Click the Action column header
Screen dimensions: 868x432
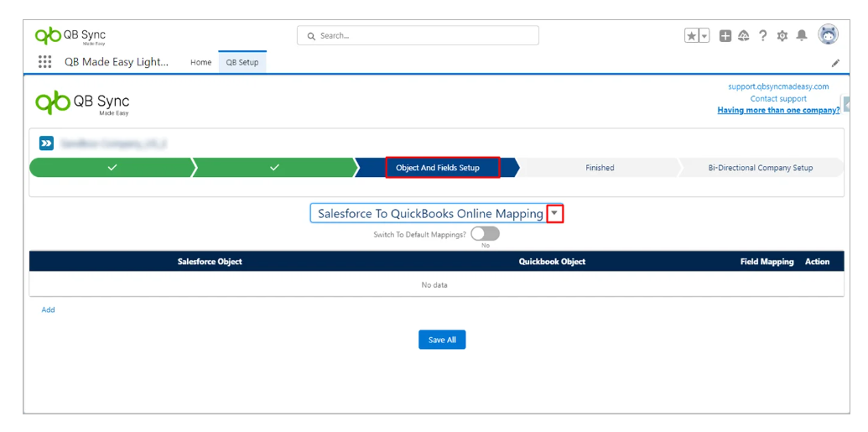(817, 262)
